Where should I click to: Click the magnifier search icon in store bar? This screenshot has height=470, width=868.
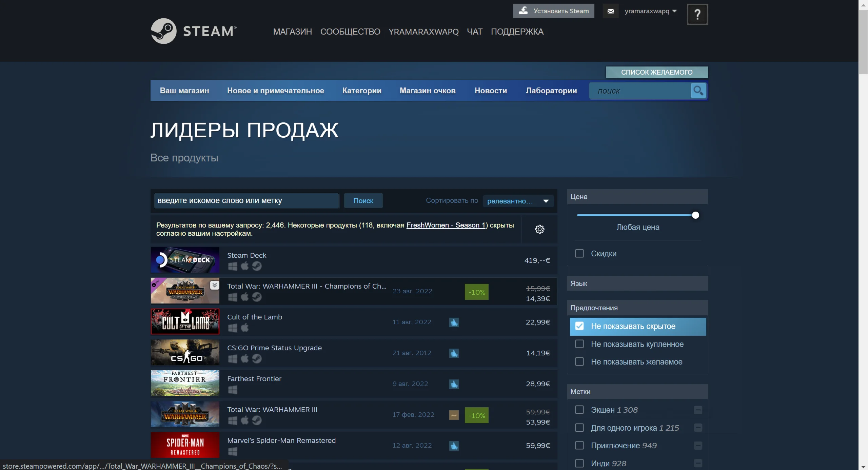tap(698, 91)
